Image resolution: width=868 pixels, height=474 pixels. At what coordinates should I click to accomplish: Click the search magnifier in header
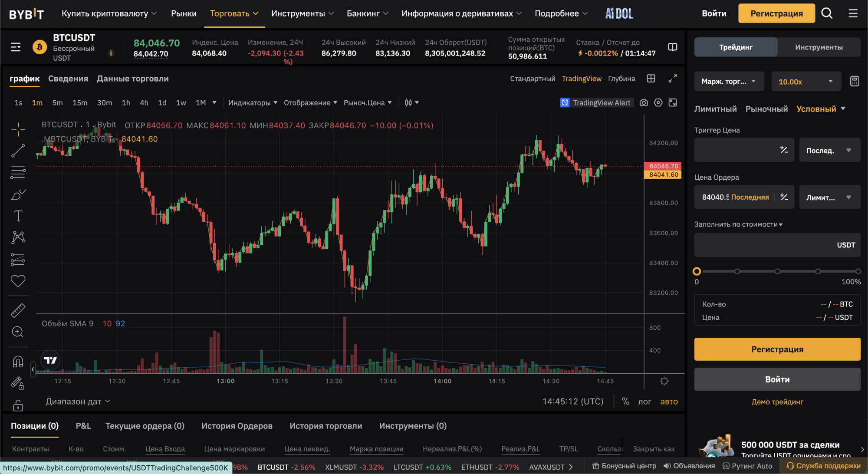pyautogui.click(x=827, y=13)
